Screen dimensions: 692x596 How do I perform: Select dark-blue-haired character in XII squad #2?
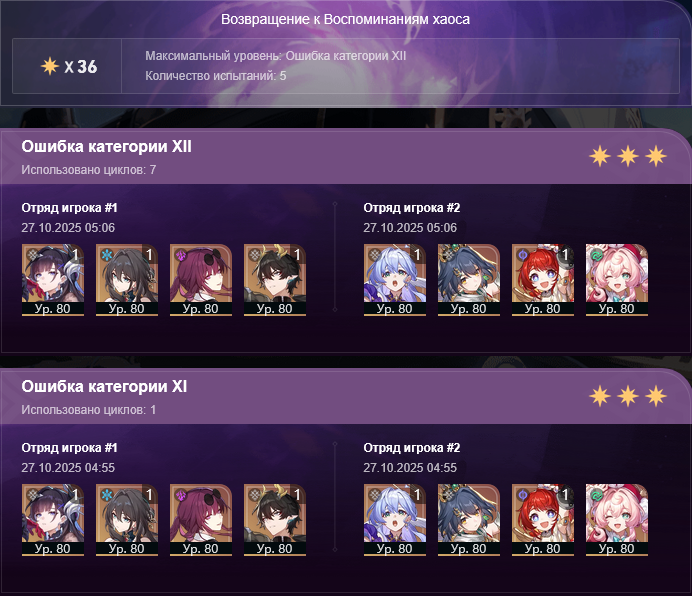coord(469,279)
